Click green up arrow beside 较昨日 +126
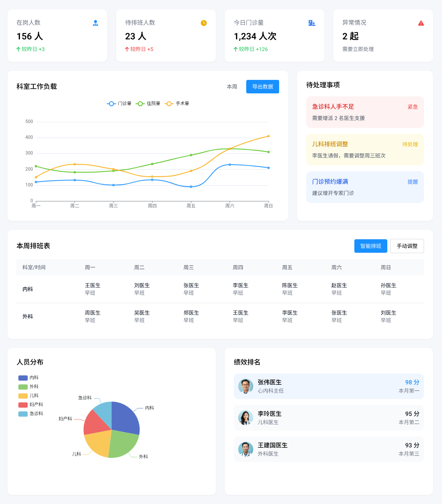This screenshot has width=442, height=504. point(236,49)
